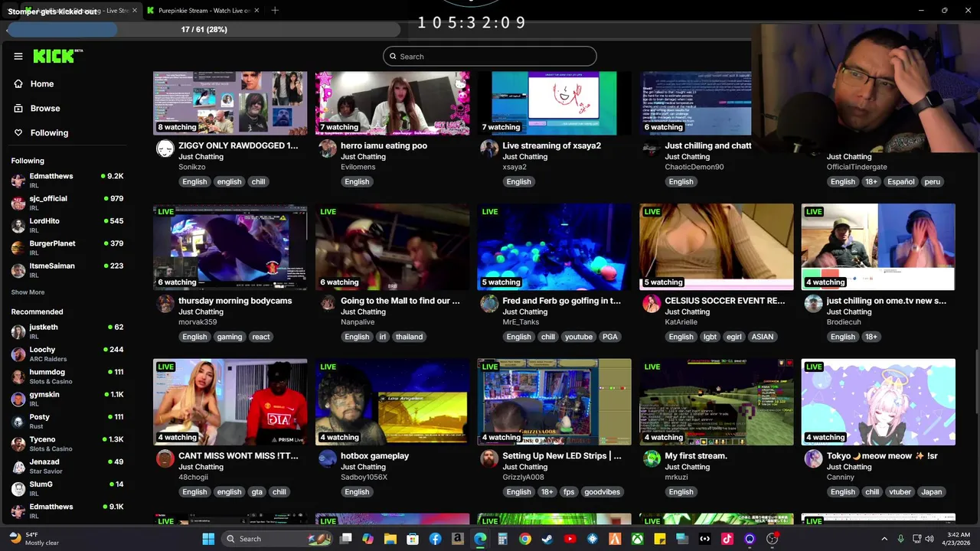Open Posty avatar in Recommended
980x551 pixels.
pyautogui.click(x=18, y=421)
